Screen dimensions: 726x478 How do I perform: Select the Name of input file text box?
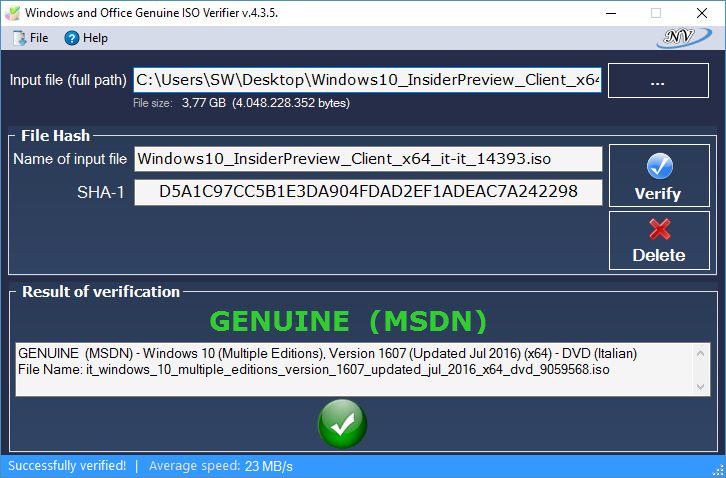(x=368, y=159)
